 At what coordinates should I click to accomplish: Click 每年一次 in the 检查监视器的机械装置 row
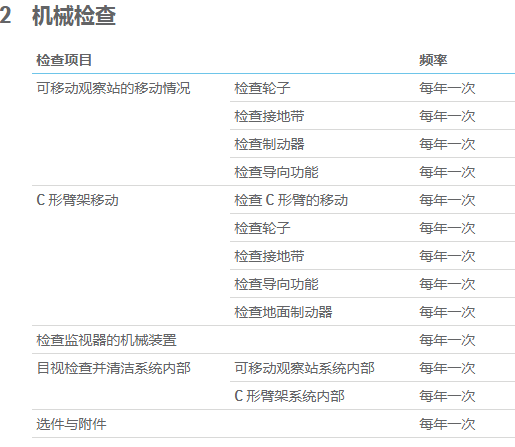tap(447, 340)
